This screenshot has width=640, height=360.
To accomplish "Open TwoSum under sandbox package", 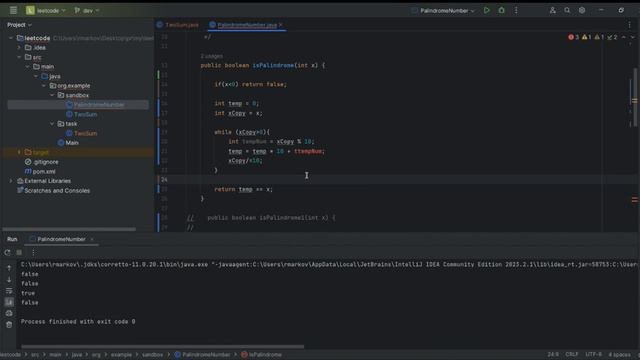I will point(85,114).
